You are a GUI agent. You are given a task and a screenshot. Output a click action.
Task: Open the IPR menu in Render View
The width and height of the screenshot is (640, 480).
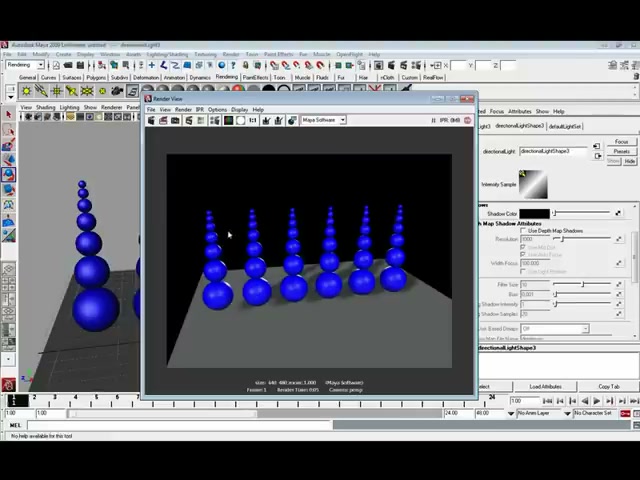[x=200, y=110]
